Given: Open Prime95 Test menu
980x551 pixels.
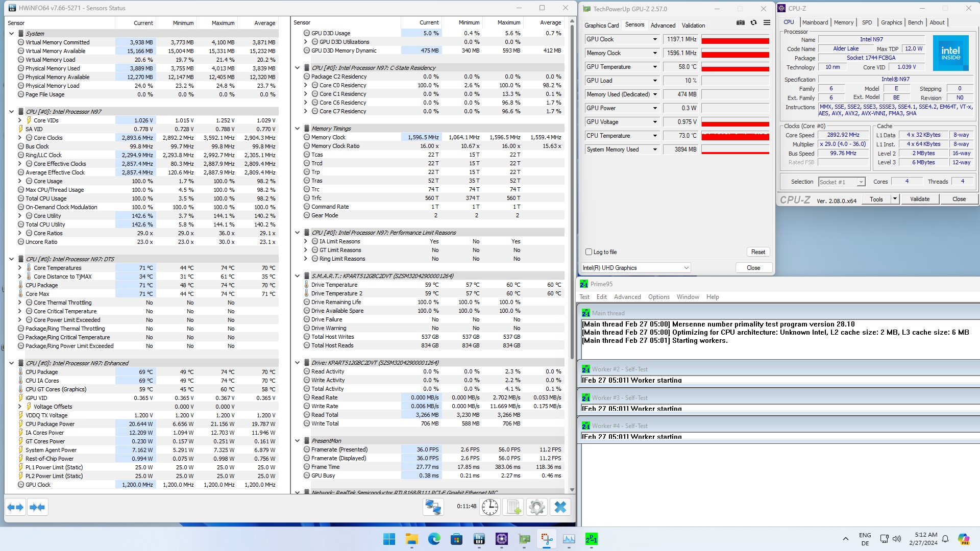Looking at the screenshot, I should (x=584, y=297).
